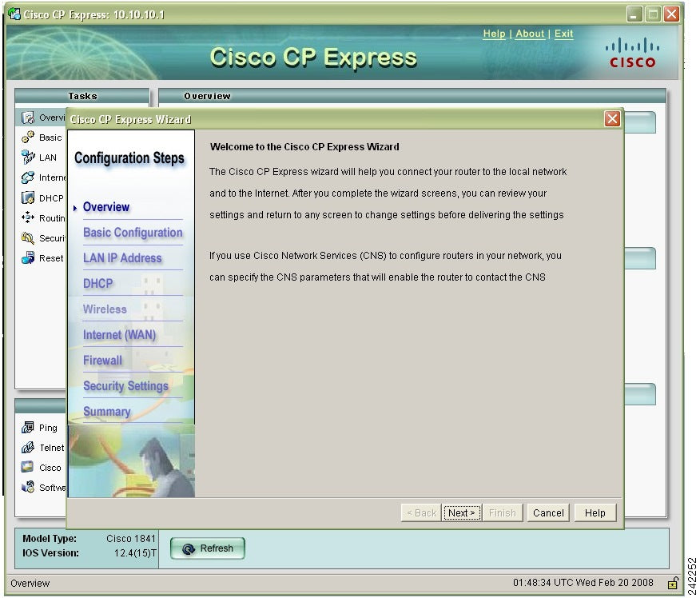Viewport: 700px width, 598px height.
Task: Select the Basic configuration icon
Action: (x=28, y=137)
